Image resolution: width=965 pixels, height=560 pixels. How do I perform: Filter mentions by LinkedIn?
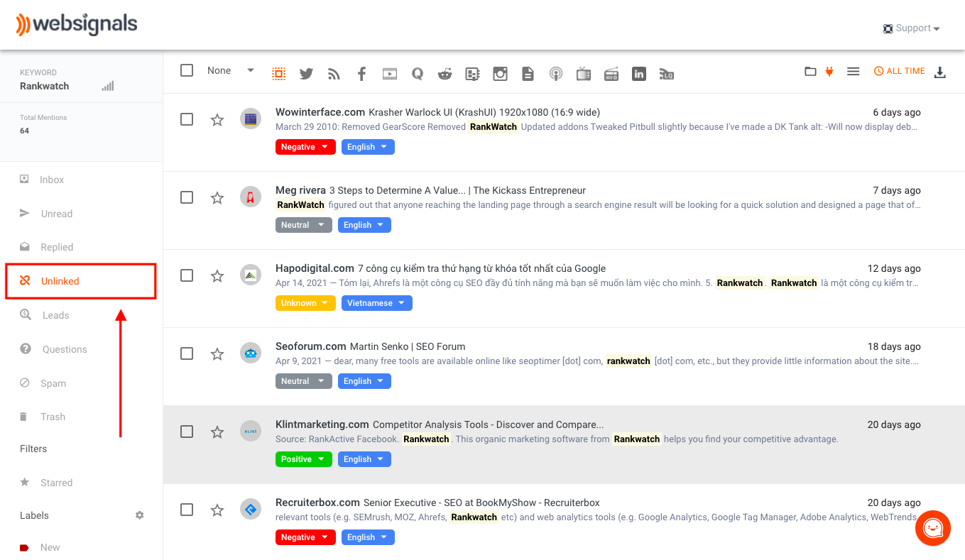tap(639, 73)
